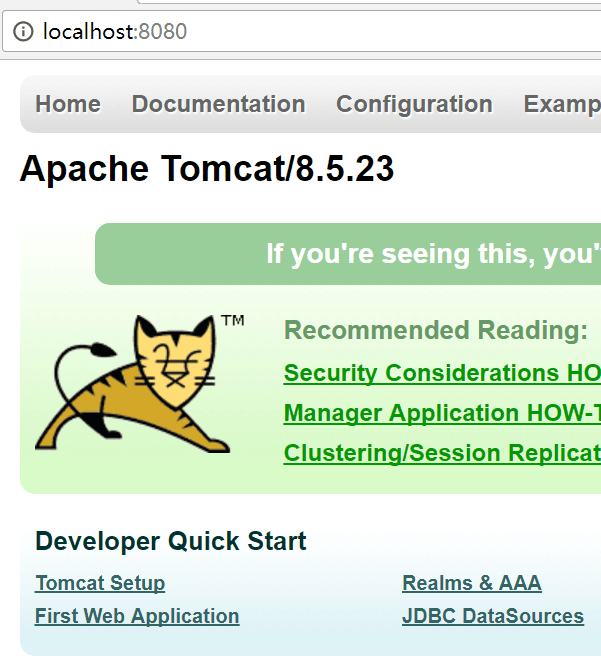Viewport: 601px width, 664px height.
Task: Click the Tomcat cat logo image
Action: click(133, 383)
